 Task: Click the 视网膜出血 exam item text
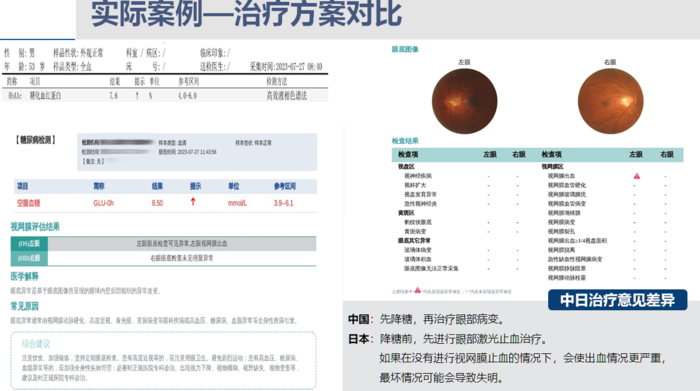pyautogui.click(x=561, y=176)
